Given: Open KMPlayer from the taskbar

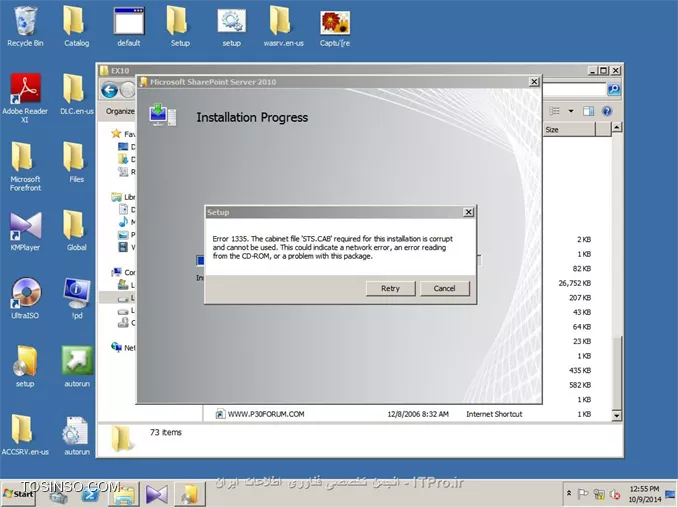Looking at the screenshot, I should 157,494.
